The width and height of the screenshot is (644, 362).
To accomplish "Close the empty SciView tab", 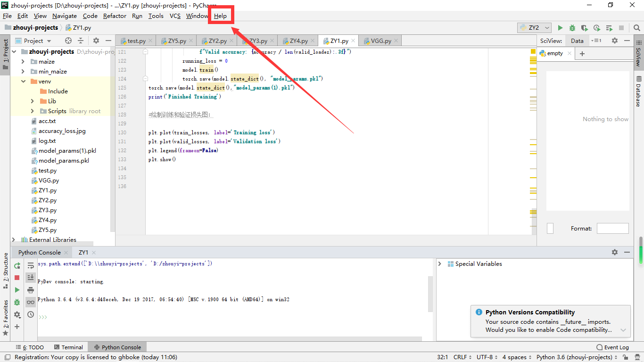I will 570,53.
